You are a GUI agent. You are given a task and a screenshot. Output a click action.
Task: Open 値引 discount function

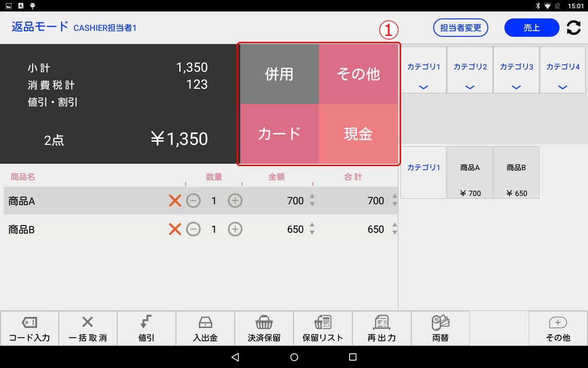147,328
